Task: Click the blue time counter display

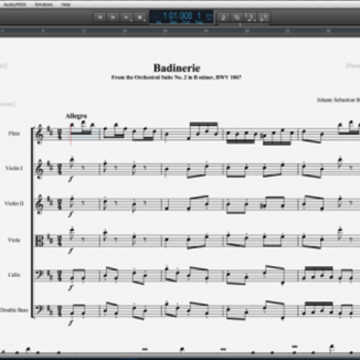Action: [181, 17]
